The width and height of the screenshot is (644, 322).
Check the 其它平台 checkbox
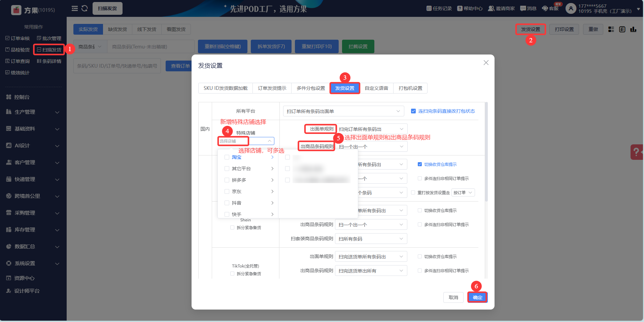(227, 169)
